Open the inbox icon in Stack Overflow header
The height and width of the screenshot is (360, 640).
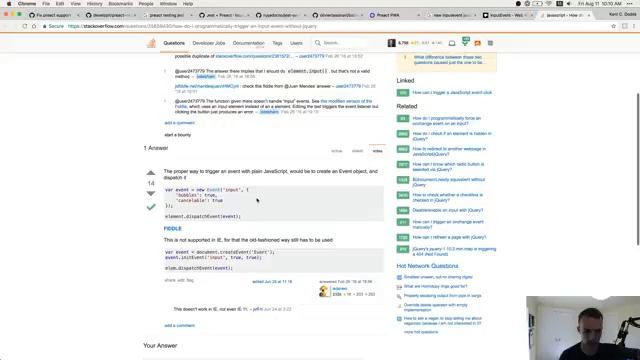click(x=452, y=43)
